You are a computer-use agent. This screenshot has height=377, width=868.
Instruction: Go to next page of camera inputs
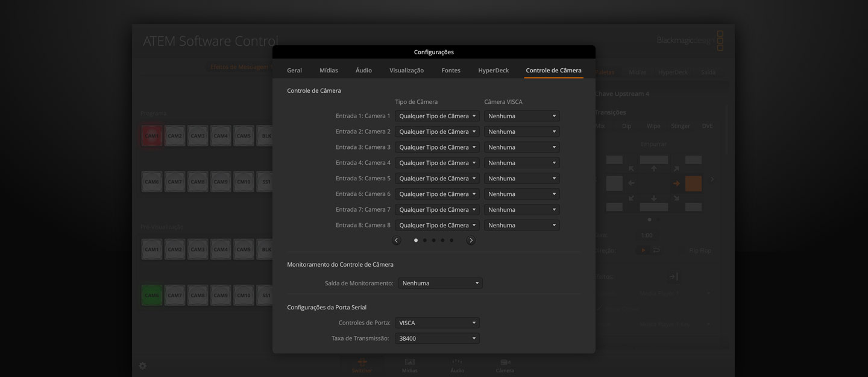click(x=471, y=240)
